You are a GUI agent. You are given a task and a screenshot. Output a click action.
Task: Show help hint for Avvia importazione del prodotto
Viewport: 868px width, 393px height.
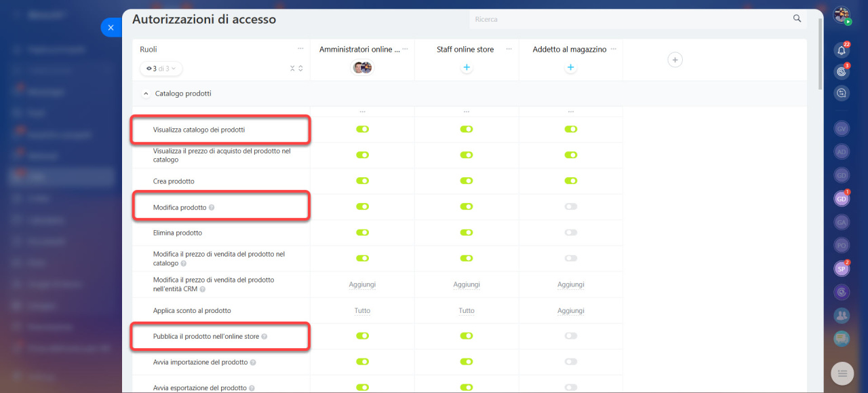(x=253, y=362)
